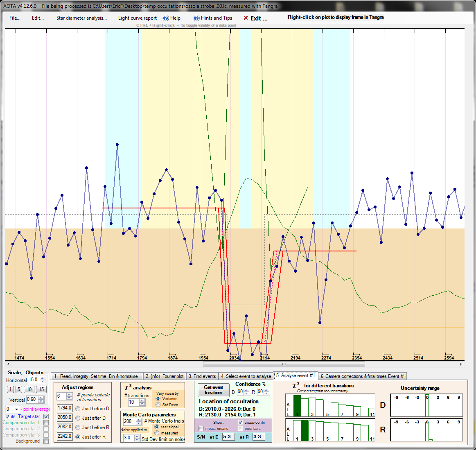Image resolution: width=476 pixels, height=450 pixels.
Task: Select the Just before D radio button
Action: (78, 409)
